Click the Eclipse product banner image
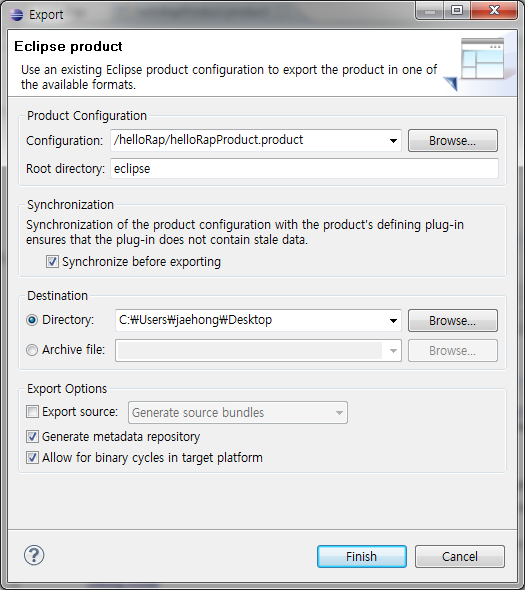Image resolution: width=525 pixels, height=590 pixels. coord(479,64)
